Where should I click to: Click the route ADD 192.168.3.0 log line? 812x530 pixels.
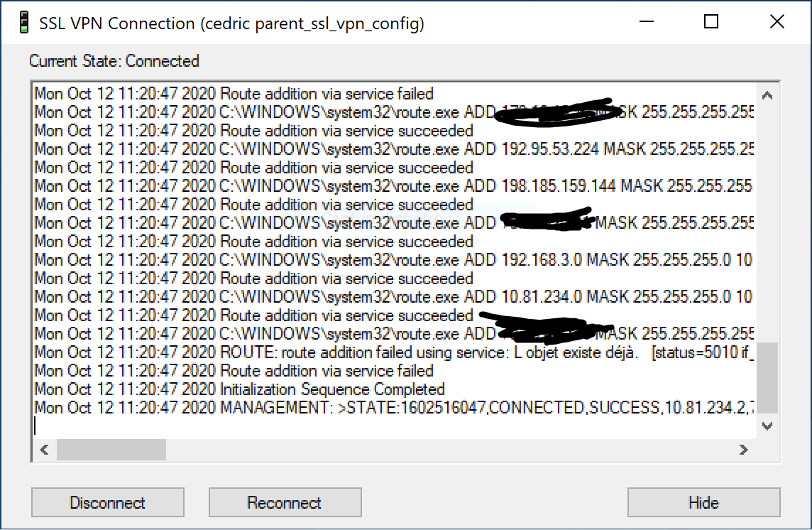[393, 260]
